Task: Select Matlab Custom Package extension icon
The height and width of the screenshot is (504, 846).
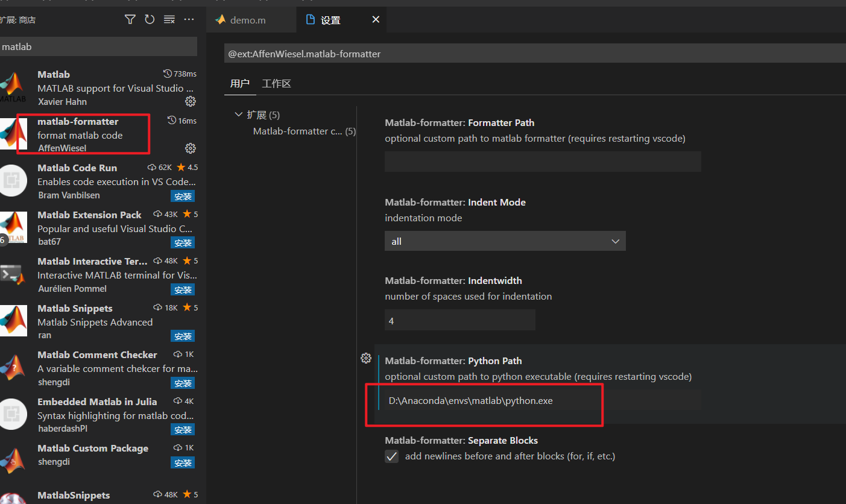Action: point(13,461)
